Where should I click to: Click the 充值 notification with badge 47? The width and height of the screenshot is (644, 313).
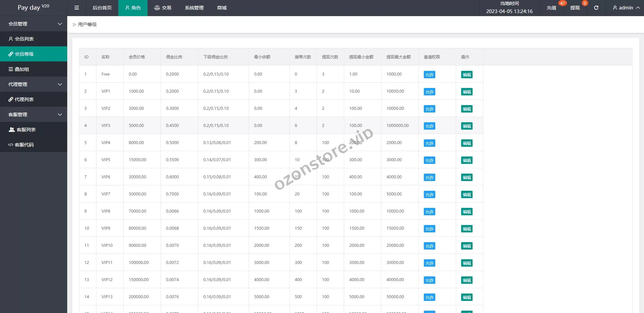[552, 8]
